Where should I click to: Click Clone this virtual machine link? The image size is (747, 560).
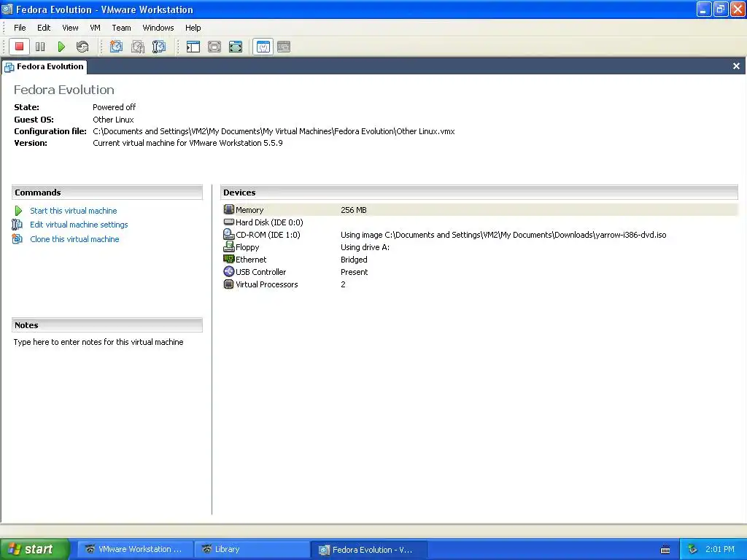click(x=75, y=239)
